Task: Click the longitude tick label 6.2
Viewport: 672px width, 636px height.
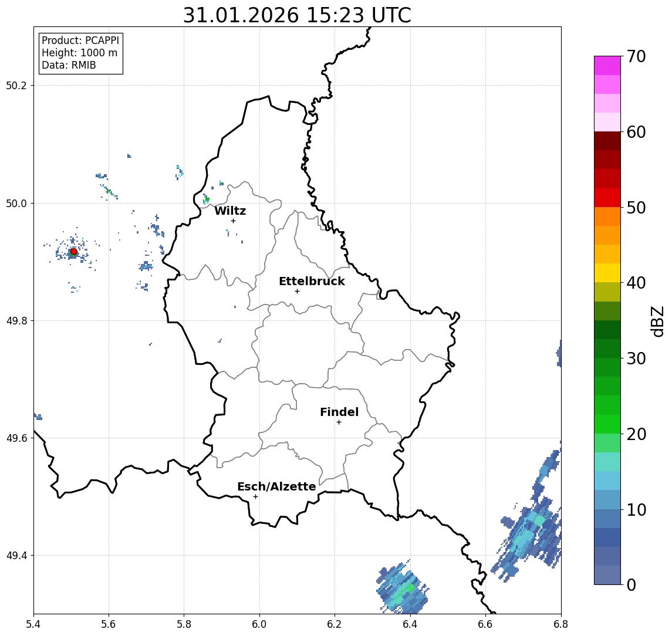Action: tap(335, 624)
